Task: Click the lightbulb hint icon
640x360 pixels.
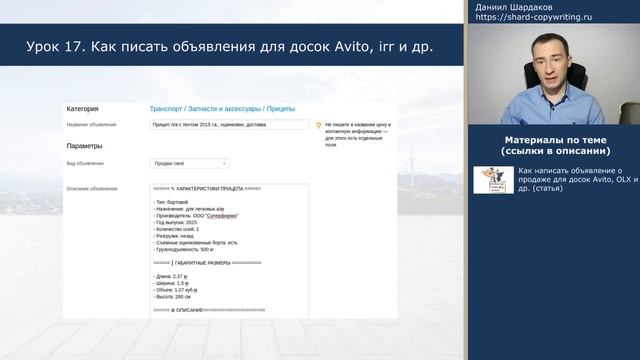Action: tap(319, 125)
